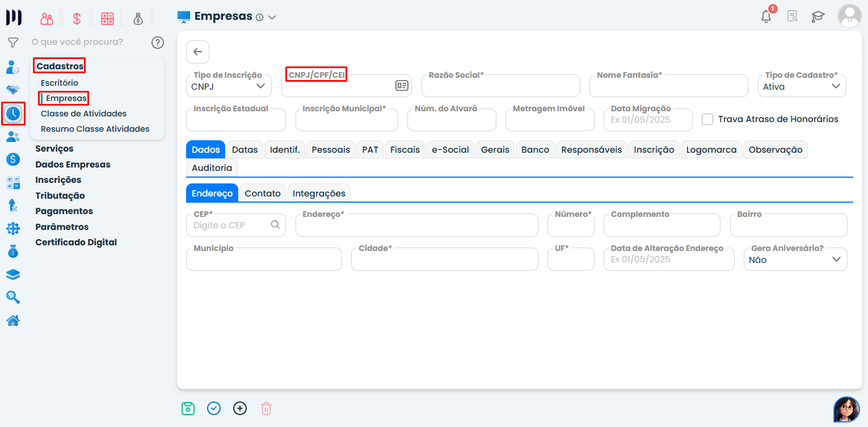Viewport: 868px width, 427px height.
Task: Open Classe de Atividades menu item
Action: point(83,114)
